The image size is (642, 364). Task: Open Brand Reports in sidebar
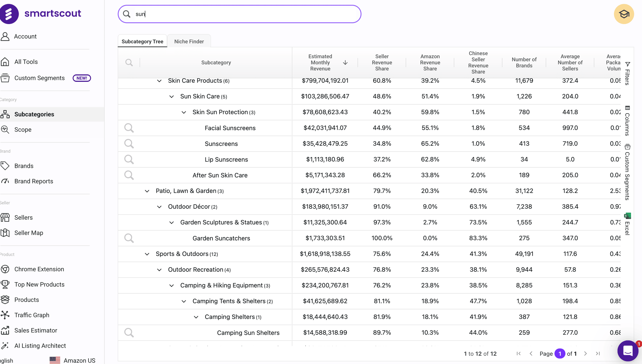(33, 181)
